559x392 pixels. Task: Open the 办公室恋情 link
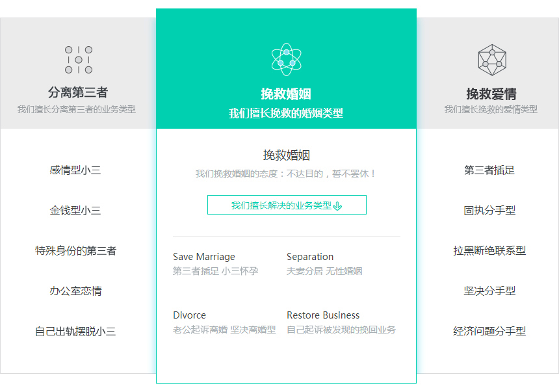(x=75, y=291)
